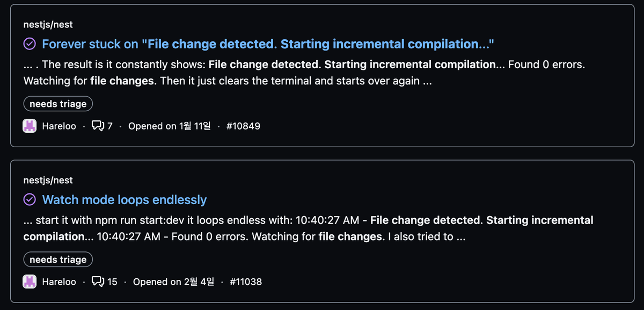Click Hareloo's pixel-art avatar on the first issue
This screenshot has height=310, width=644.
pos(30,126)
